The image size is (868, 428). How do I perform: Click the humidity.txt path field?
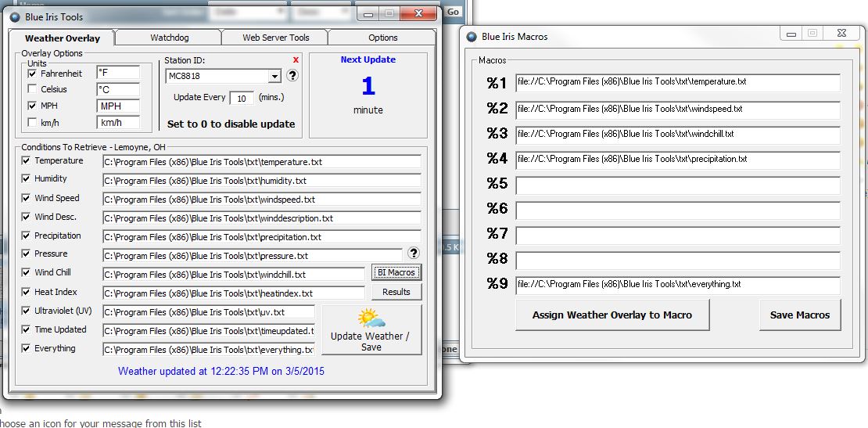[x=262, y=181]
